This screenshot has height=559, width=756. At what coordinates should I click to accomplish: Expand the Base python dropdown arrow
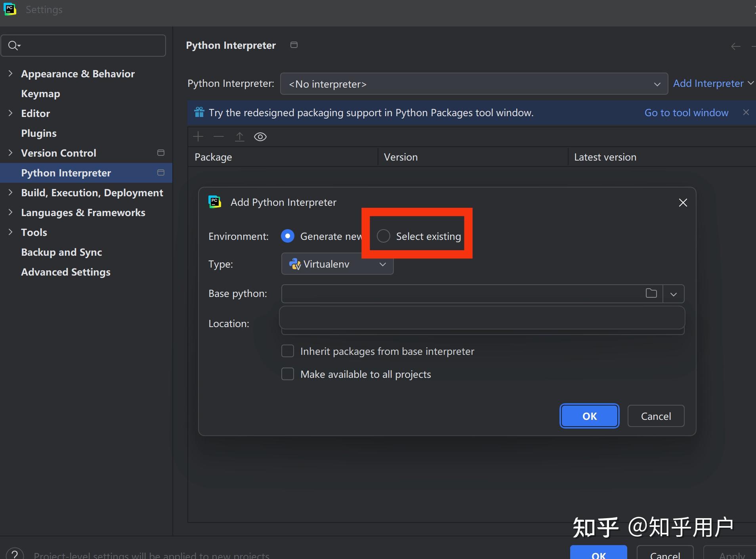click(674, 294)
